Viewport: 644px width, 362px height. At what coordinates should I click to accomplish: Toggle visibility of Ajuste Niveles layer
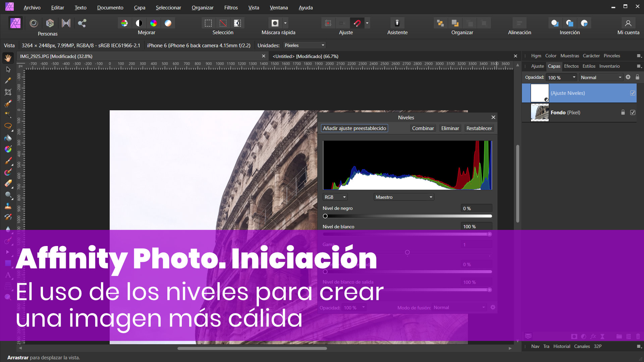[x=633, y=93]
